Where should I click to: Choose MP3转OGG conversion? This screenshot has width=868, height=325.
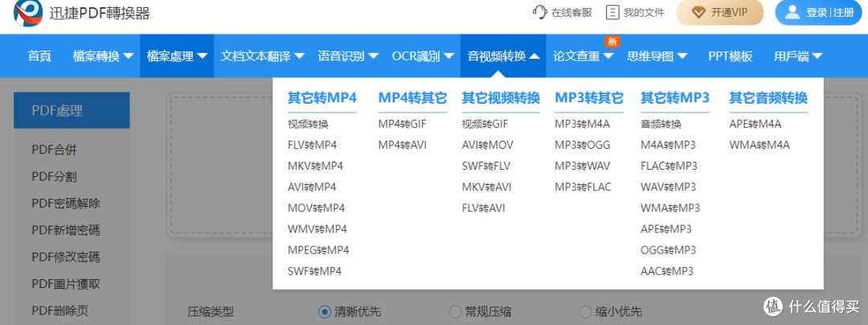pos(583,145)
